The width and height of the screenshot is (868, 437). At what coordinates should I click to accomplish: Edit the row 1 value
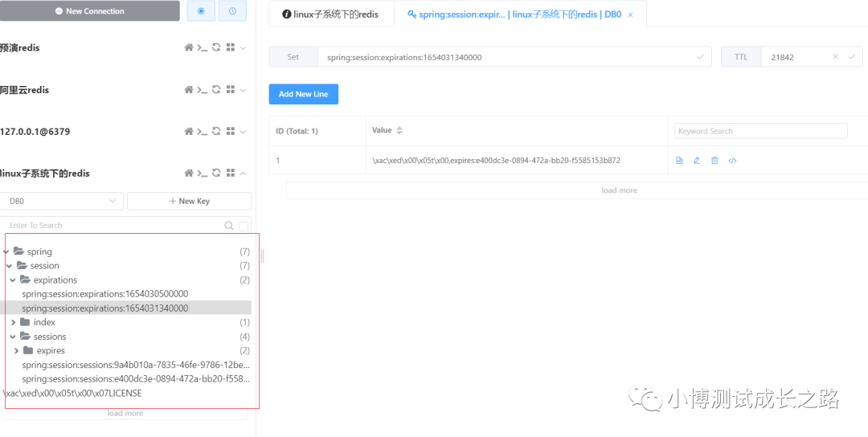pyautogui.click(x=697, y=161)
